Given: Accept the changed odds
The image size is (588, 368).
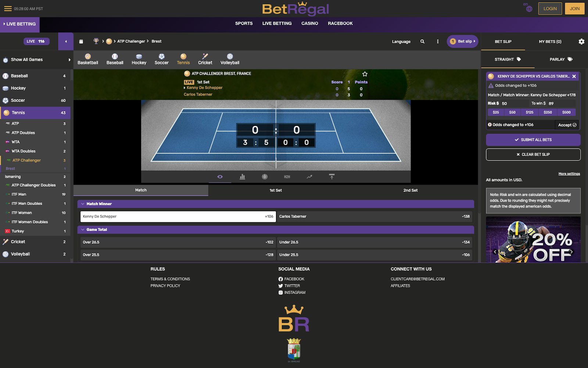Looking at the screenshot, I should (567, 125).
